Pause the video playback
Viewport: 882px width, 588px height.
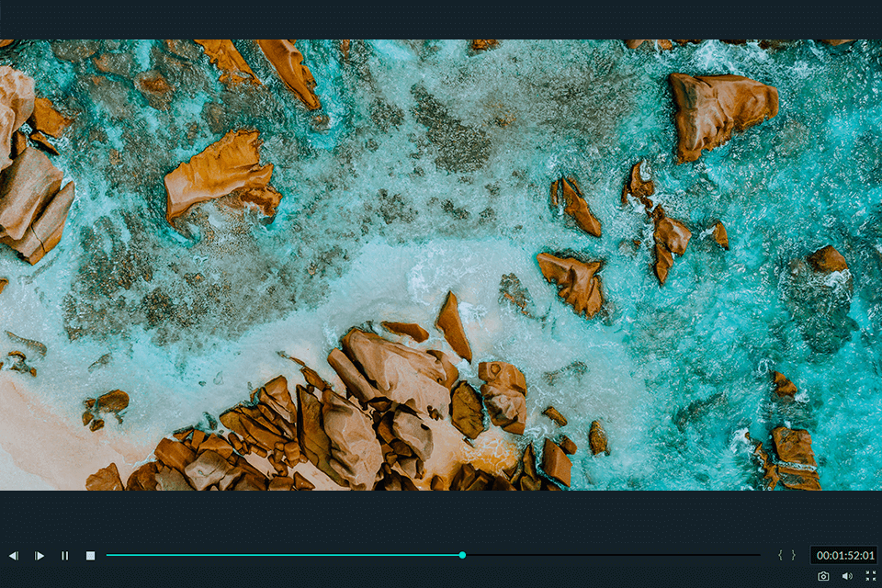[x=64, y=556]
